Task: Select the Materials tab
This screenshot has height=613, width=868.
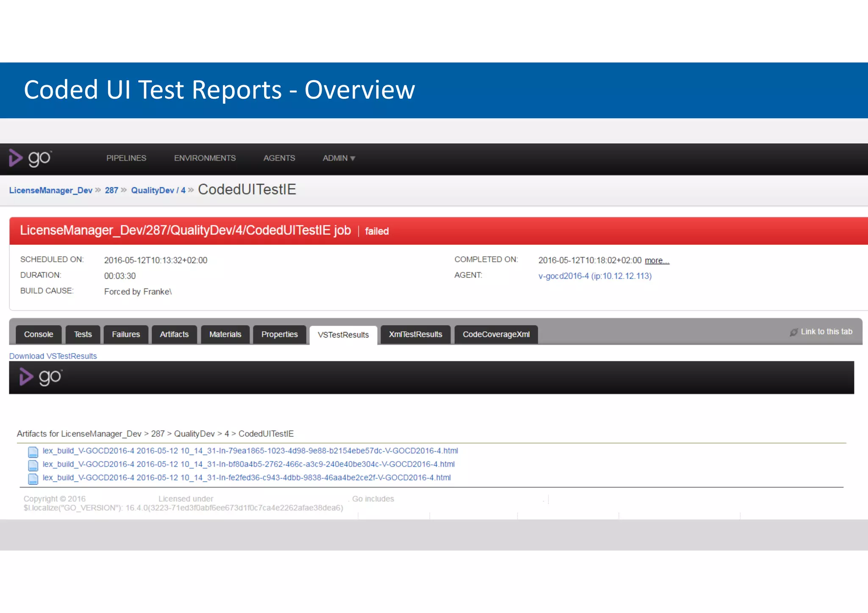Action: point(225,334)
